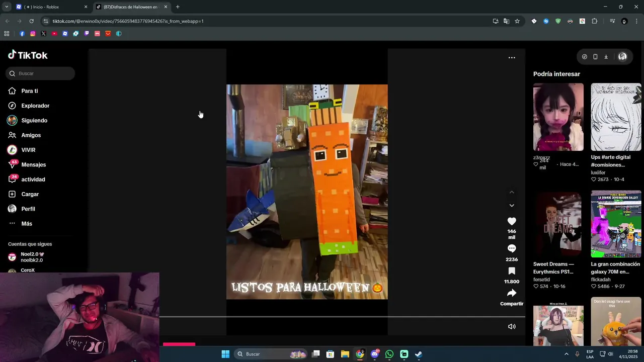The width and height of the screenshot is (644, 362).
Task: Open the Extensions puzzle icon
Action: coord(594,21)
